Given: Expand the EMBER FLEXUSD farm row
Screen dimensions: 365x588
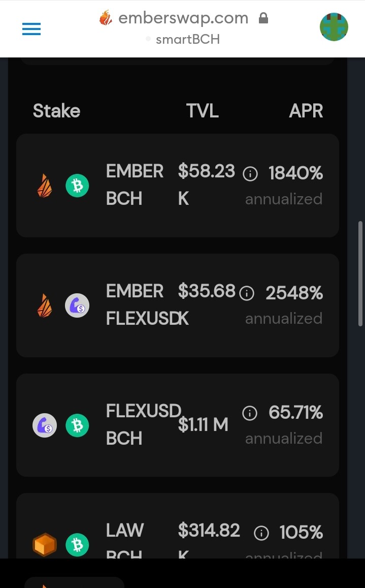Looking at the screenshot, I should point(178,305).
